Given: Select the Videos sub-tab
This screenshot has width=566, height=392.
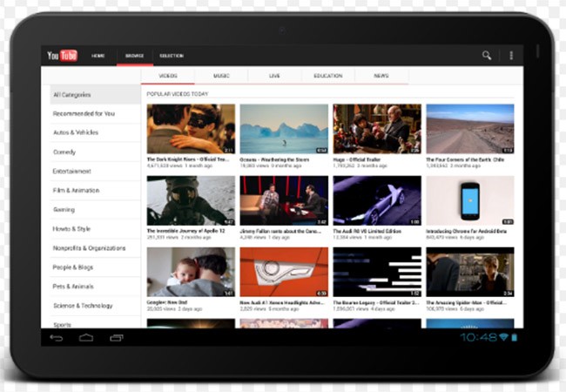Looking at the screenshot, I should pyautogui.click(x=168, y=76).
